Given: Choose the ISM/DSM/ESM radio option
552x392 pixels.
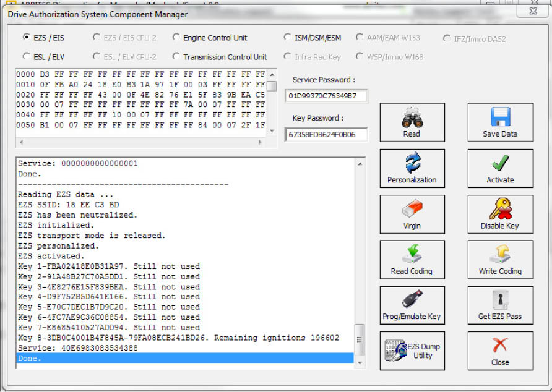Looking at the screenshot, I should [288, 38].
